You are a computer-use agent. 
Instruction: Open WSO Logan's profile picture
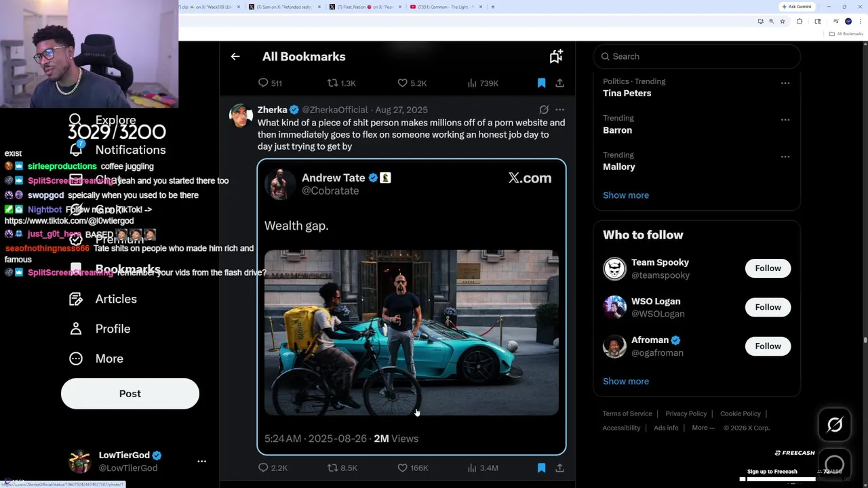tap(614, 307)
